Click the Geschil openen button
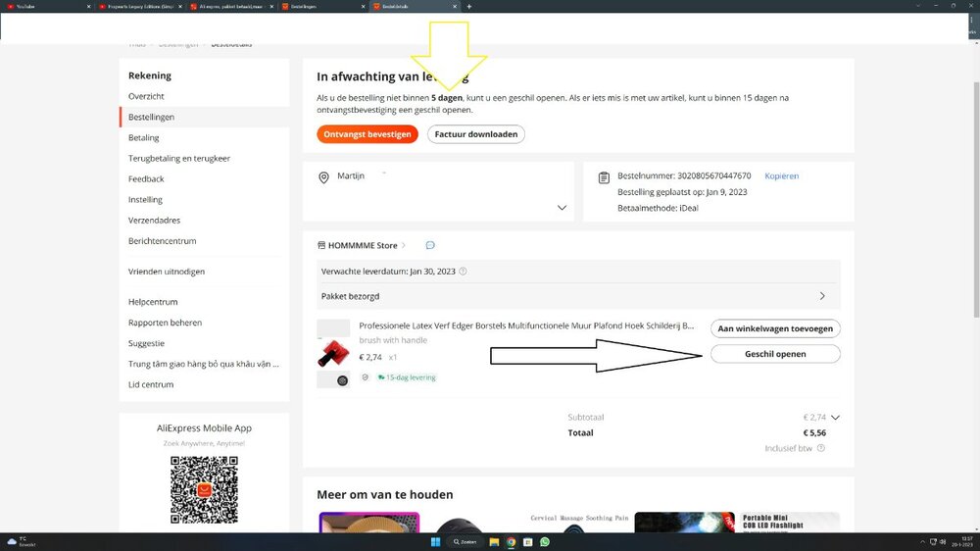The width and height of the screenshot is (980, 551). [775, 354]
